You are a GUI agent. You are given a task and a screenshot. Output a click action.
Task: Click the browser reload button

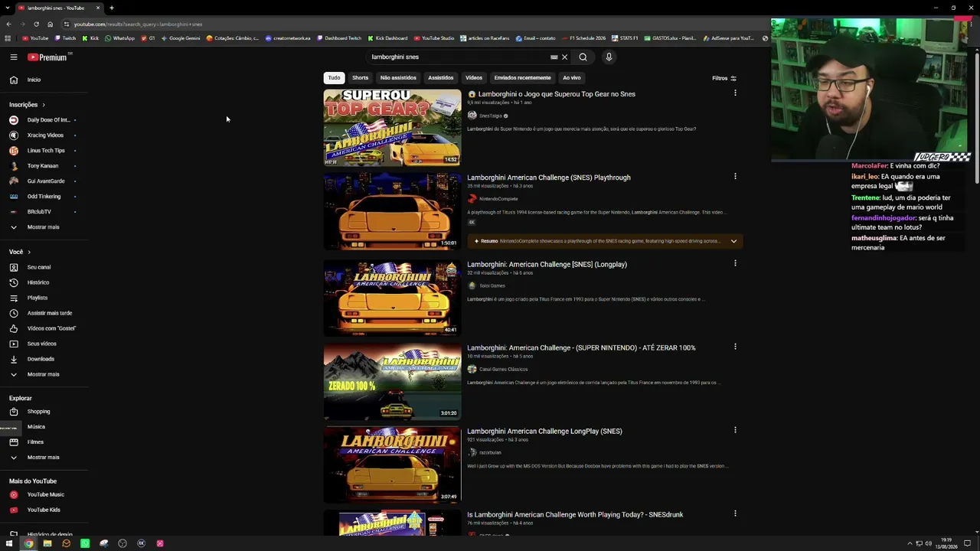(36, 24)
